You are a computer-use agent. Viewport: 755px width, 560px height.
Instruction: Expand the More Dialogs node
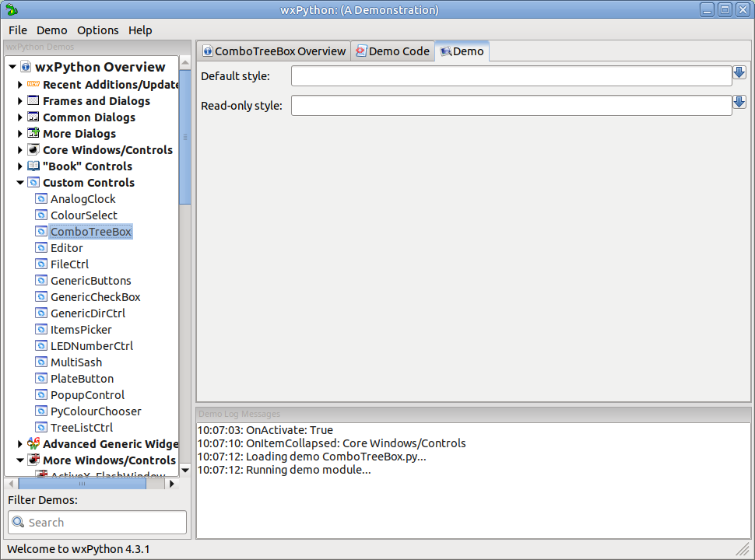pos(19,134)
